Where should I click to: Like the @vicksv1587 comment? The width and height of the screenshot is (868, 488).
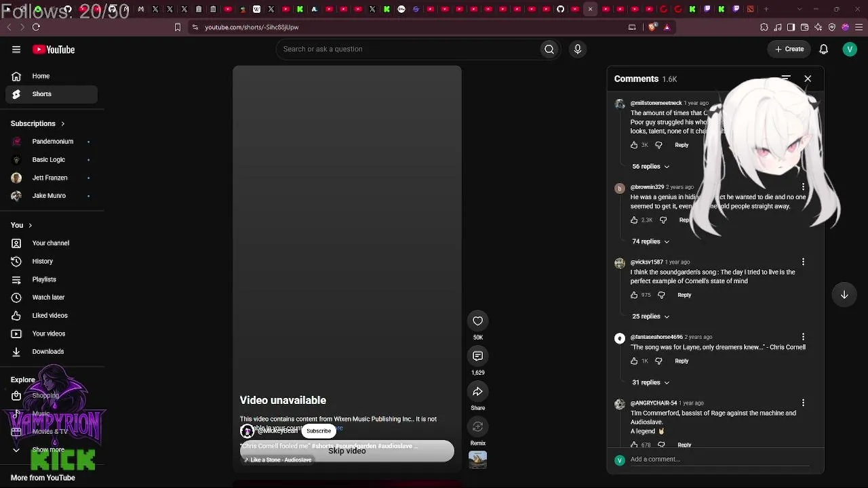point(634,296)
